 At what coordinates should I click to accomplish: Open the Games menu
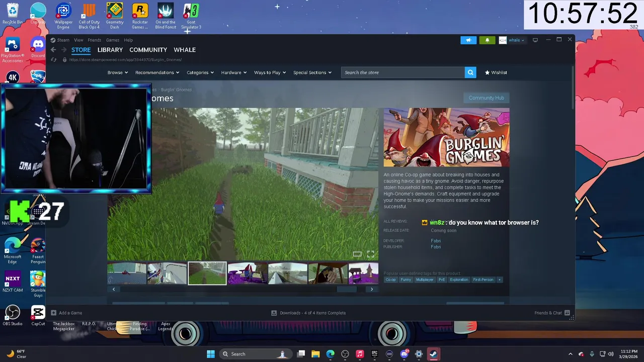click(113, 40)
